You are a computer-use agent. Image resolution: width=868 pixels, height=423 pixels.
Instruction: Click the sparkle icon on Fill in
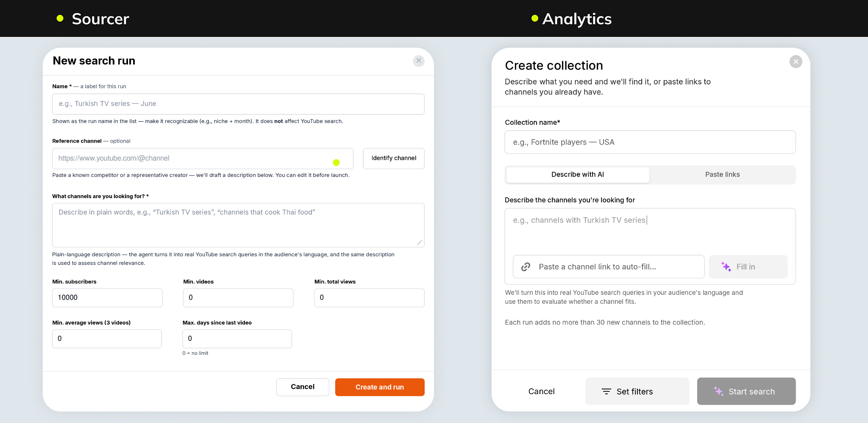(726, 267)
